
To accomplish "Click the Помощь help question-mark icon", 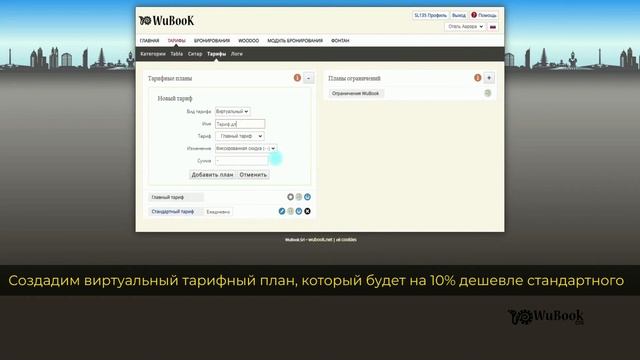I will coord(474,15).
